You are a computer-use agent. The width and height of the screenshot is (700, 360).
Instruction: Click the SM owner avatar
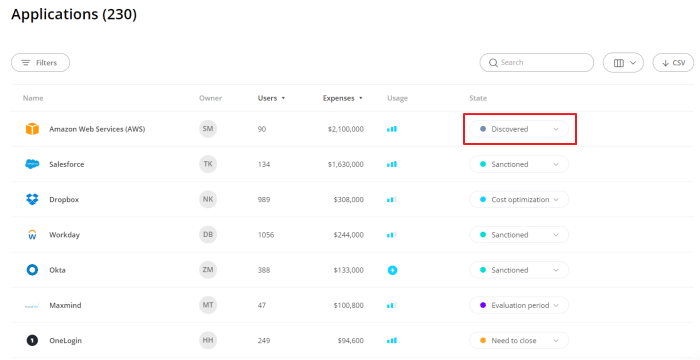point(208,129)
